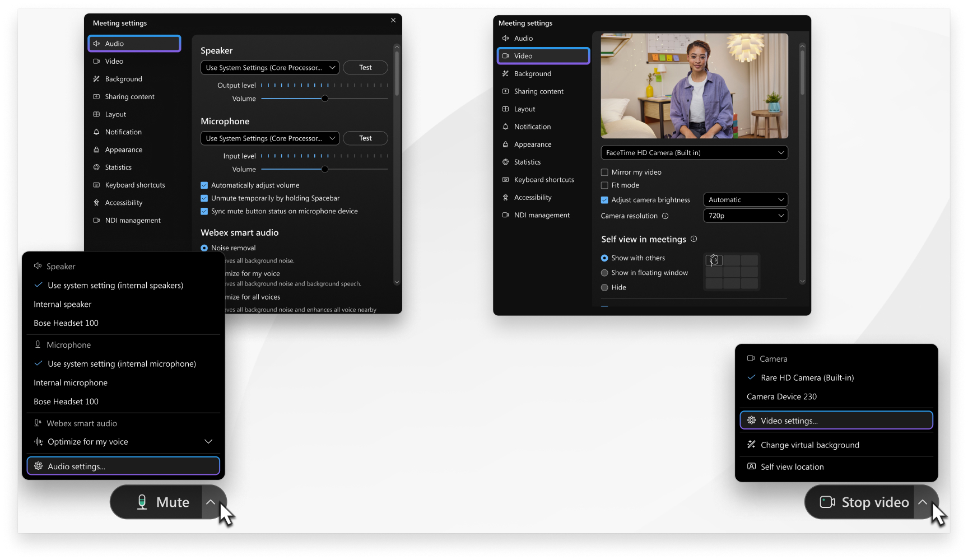Toggle Sync mute button status checkbox
The width and height of the screenshot is (968, 560).
[x=204, y=211]
